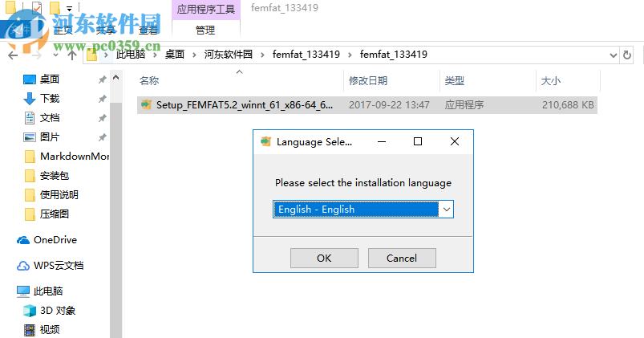Maximize the Language Selection dialog
The image size is (644, 338).
pos(418,141)
